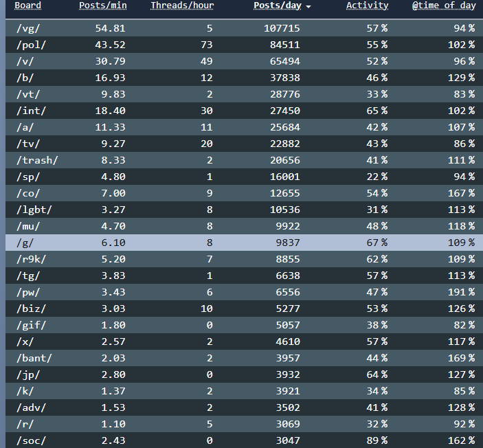Select the /sp/ board name
The height and width of the screenshot is (448, 483).
(x=28, y=177)
